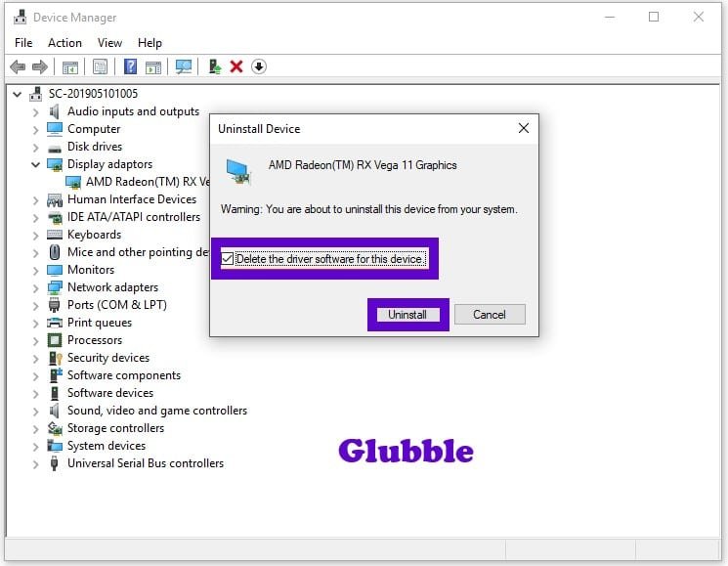Select the Monitors label
Image resolution: width=728 pixels, height=566 pixels.
click(x=91, y=270)
